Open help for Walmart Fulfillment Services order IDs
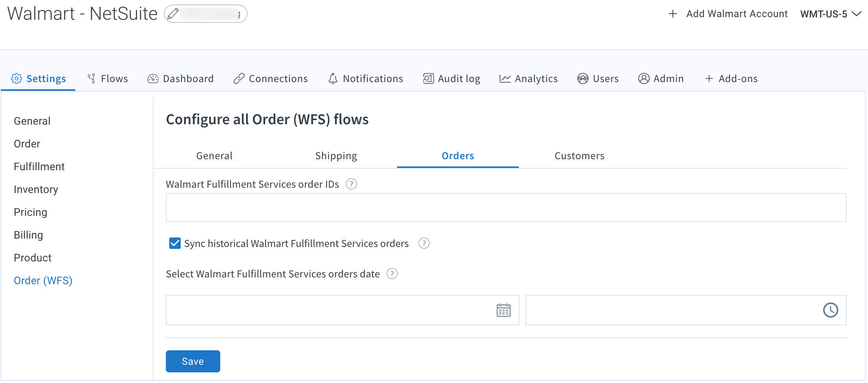868x383 pixels. coord(351,184)
